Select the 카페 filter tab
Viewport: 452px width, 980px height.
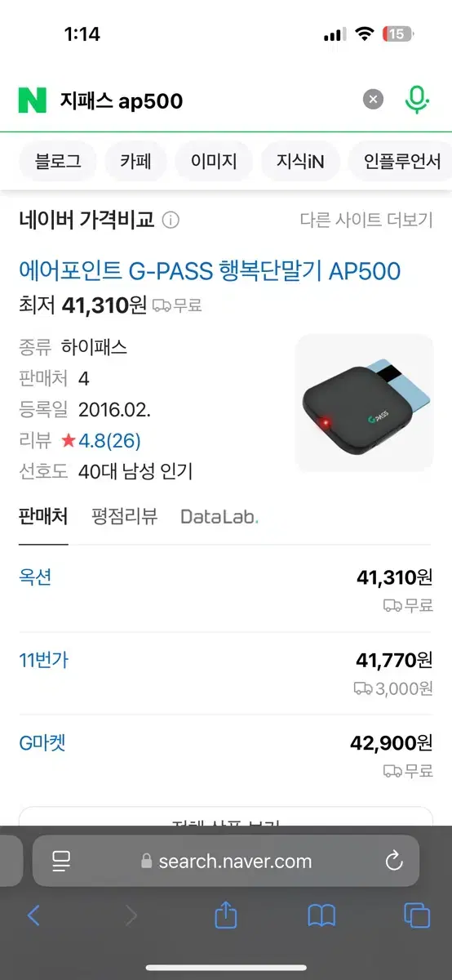click(135, 162)
